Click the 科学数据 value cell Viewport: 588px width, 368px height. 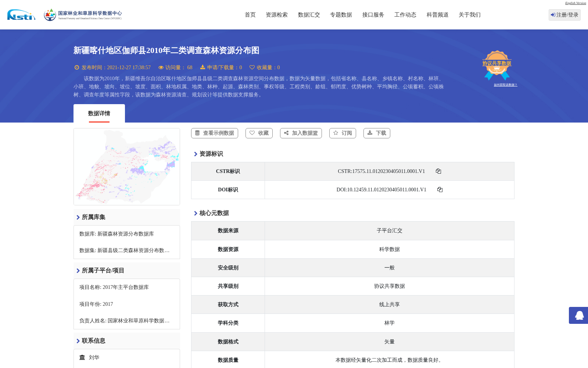[x=390, y=250]
